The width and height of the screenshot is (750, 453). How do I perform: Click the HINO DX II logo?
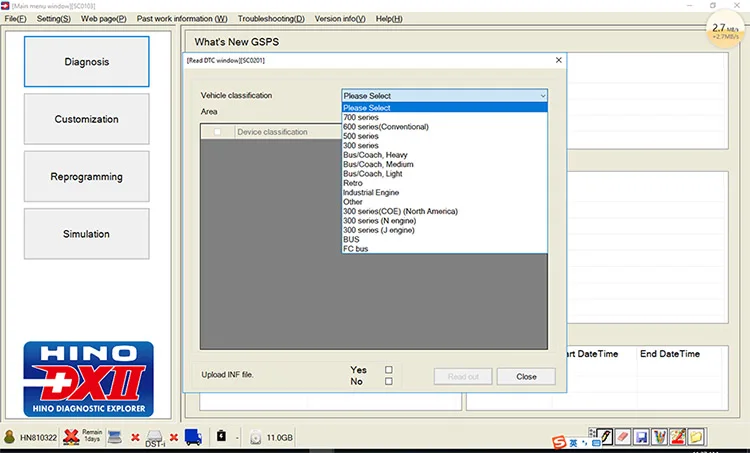point(88,379)
